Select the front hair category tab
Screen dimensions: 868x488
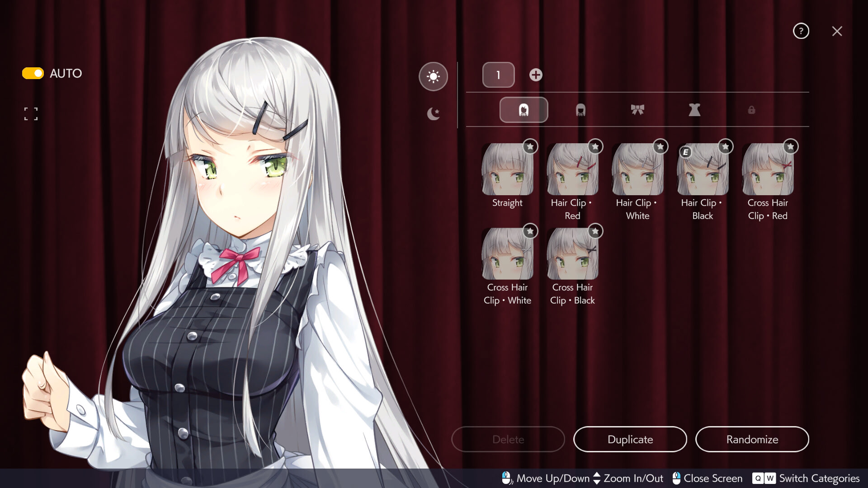pos(524,110)
